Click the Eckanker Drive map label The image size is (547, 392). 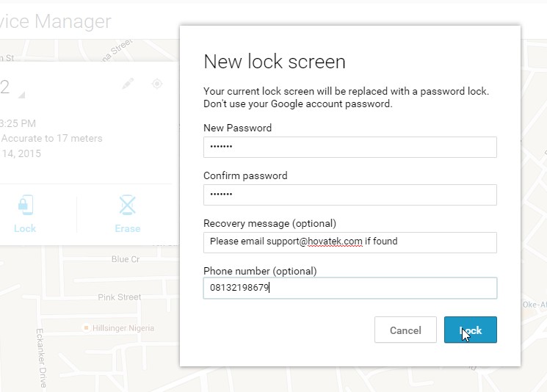tap(41, 358)
